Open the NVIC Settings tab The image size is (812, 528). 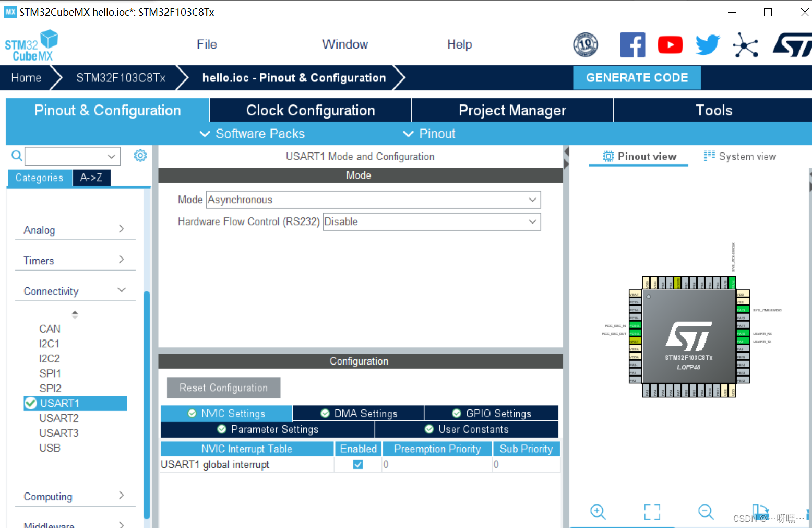(x=226, y=413)
